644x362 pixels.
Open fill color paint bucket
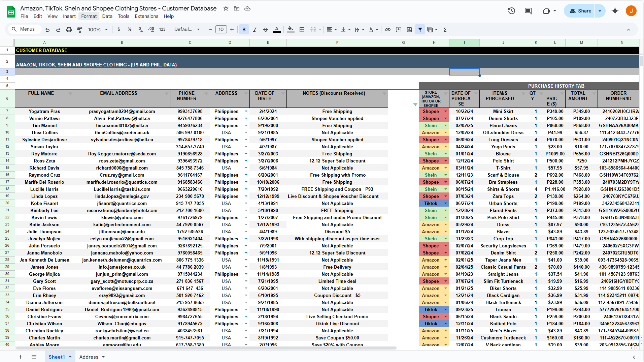(x=291, y=30)
